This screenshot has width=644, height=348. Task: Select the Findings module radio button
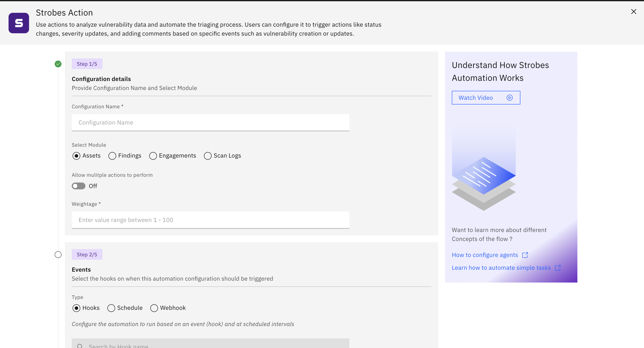click(112, 156)
